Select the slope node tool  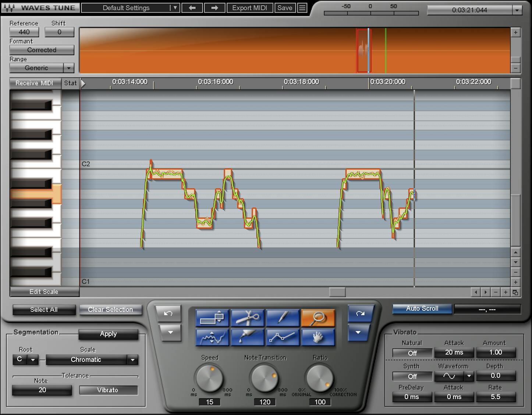[283, 337]
